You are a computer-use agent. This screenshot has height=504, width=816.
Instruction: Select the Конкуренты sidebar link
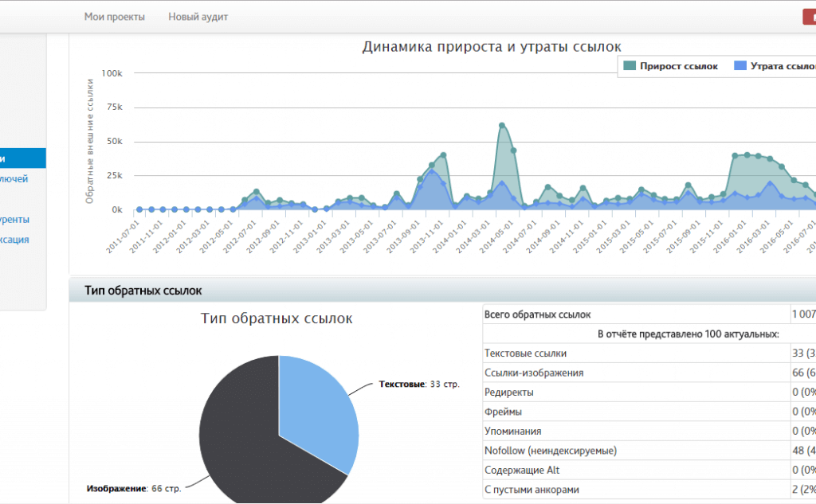pyautogui.click(x=16, y=219)
